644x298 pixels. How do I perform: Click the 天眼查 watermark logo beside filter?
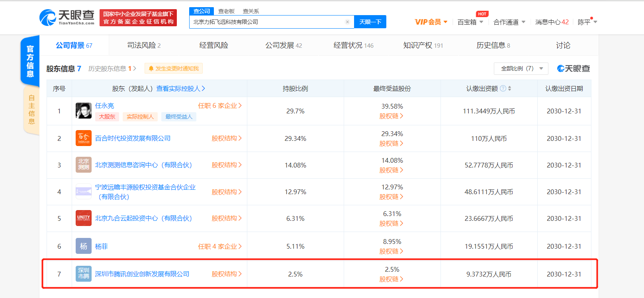574,68
